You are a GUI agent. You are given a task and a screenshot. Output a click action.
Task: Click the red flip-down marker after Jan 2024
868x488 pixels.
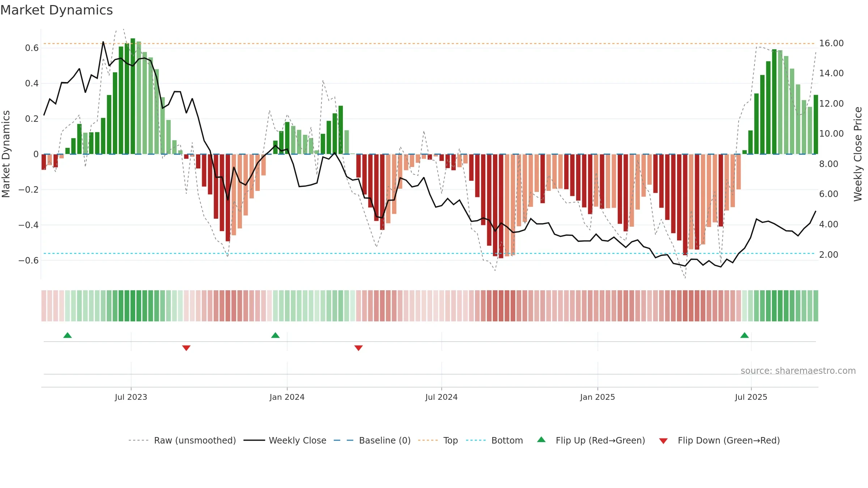point(358,348)
